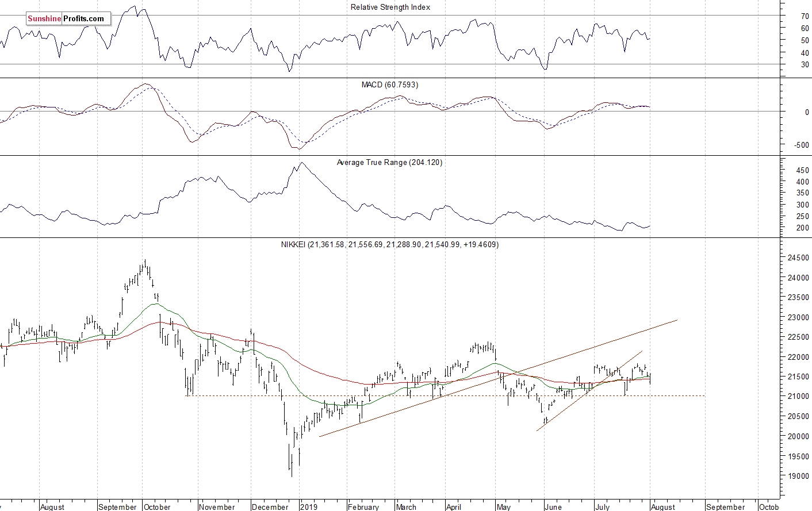Click the Average True Range (204.120) label
This screenshot has height=511, width=812.
389,162
